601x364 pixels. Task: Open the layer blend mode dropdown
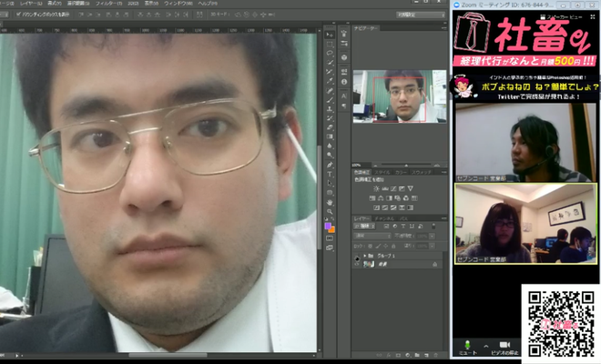point(372,234)
